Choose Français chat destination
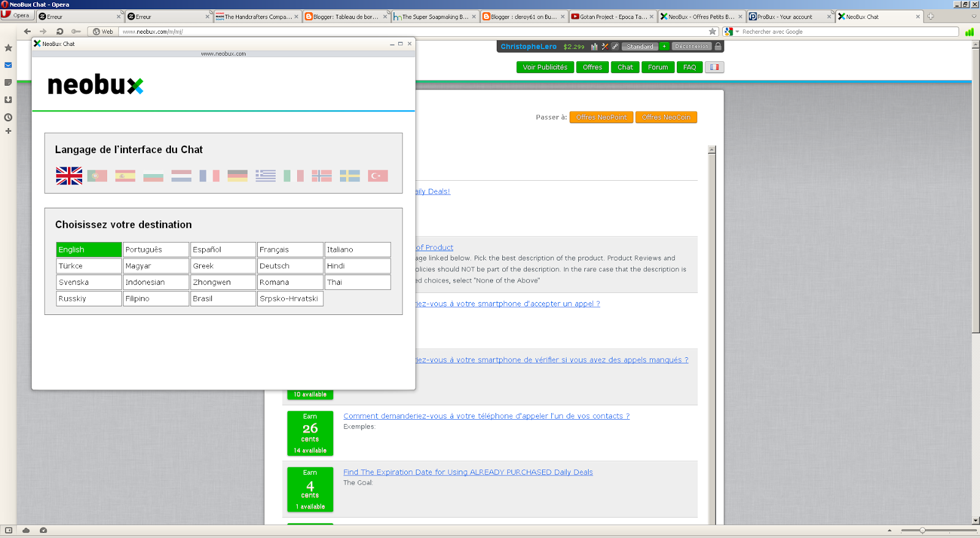980x538 pixels. pos(290,249)
